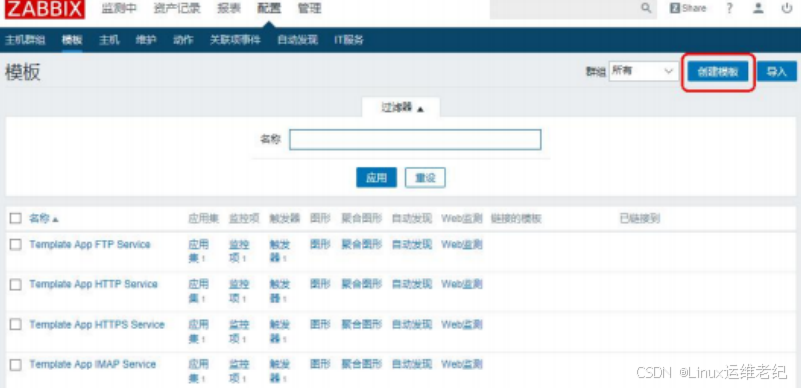Open Template App FTP Service link
The width and height of the screenshot is (801, 388).
pos(90,245)
